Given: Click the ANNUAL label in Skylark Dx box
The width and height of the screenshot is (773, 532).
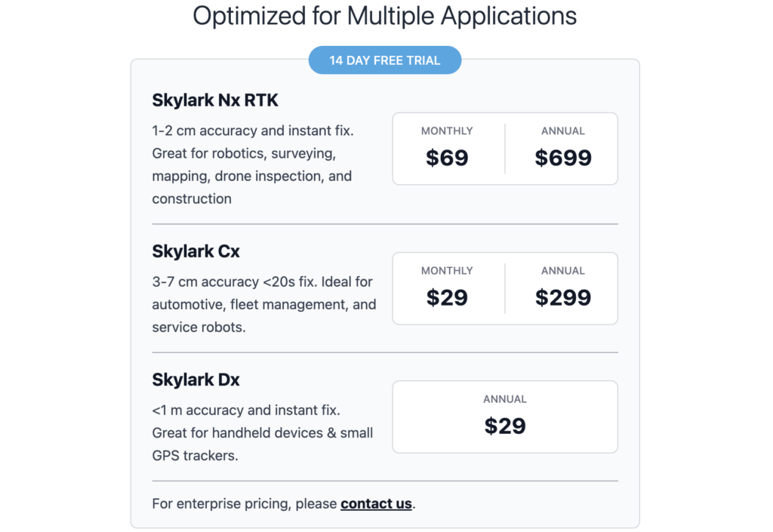Looking at the screenshot, I should pos(505,399).
